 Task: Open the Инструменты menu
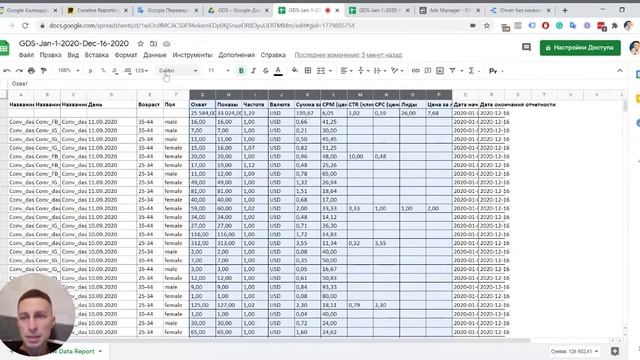[x=192, y=55]
